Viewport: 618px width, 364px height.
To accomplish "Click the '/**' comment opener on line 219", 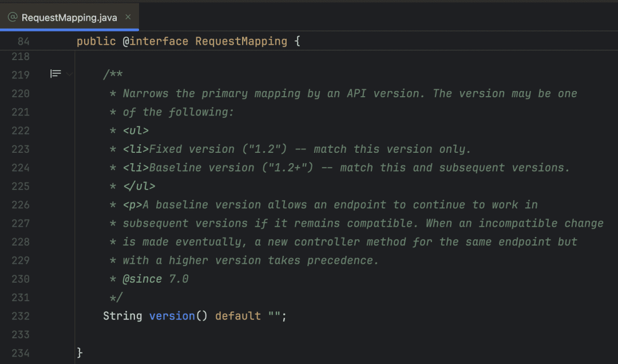I will point(113,74).
